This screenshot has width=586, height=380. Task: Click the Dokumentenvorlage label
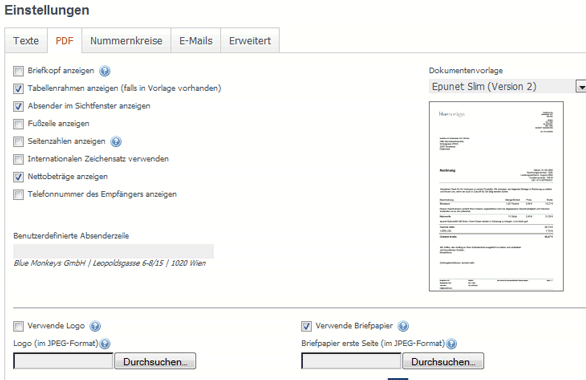(x=466, y=71)
